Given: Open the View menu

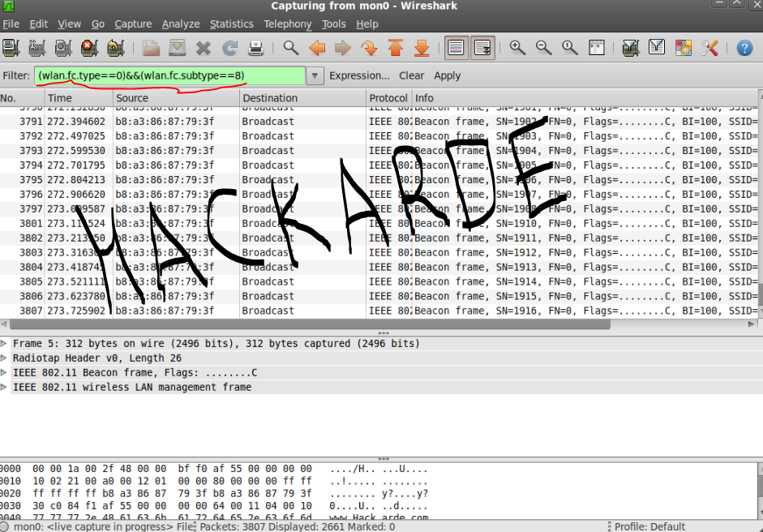Looking at the screenshot, I should pyautogui.click(x=69, y=24).
